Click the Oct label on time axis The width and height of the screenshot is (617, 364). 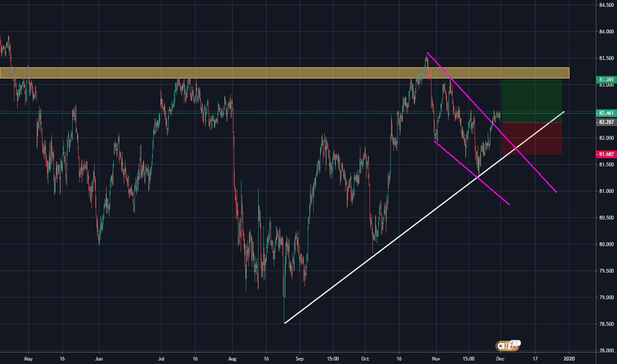tap(367, 358)
